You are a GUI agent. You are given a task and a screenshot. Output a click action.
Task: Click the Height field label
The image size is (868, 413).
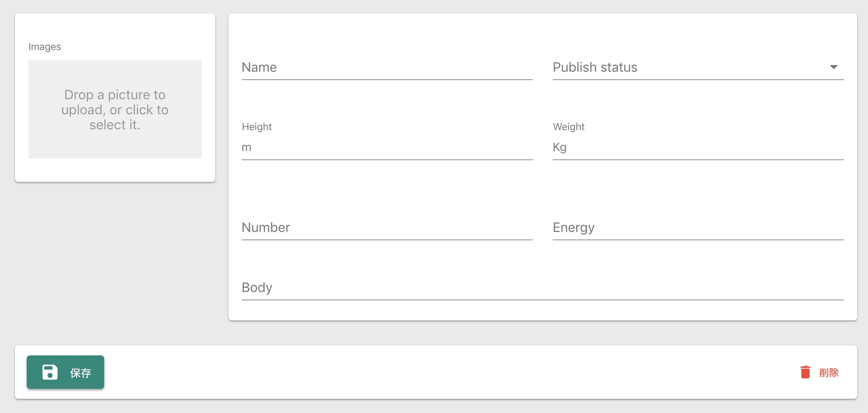click(x=257, y=127)
